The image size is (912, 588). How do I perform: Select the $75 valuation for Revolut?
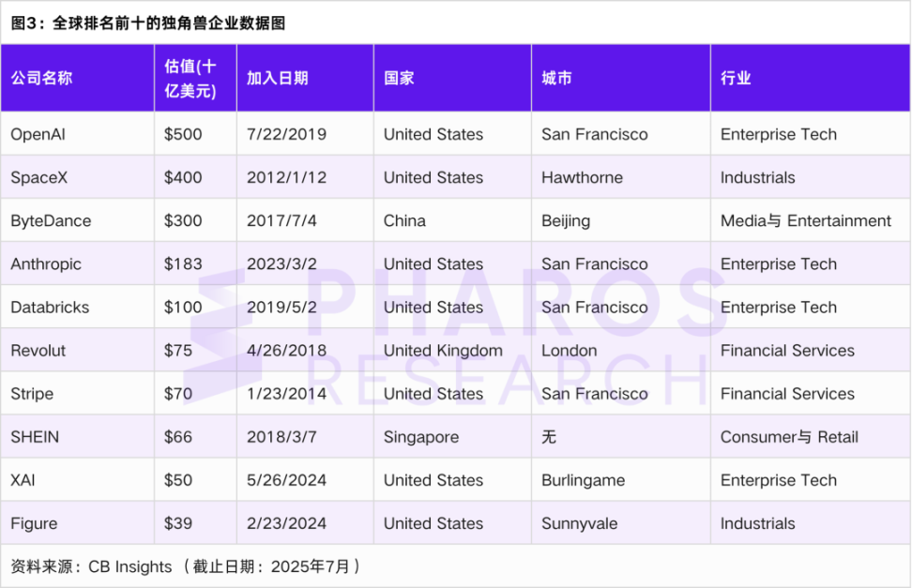pos(178,351)
